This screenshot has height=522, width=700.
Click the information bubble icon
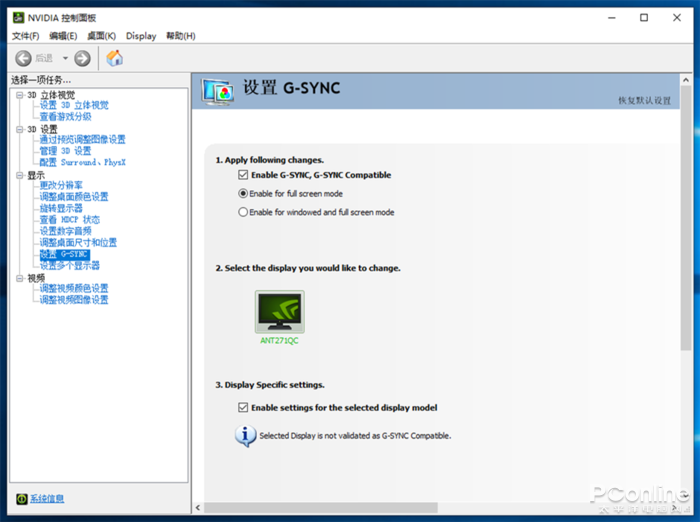[245, 436]
